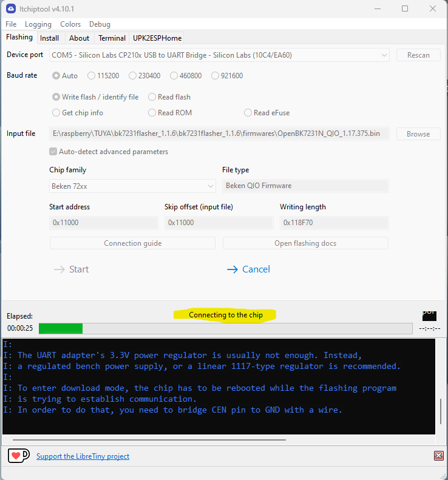448x480 pixels.
Task: Click the ltchiptool app icon in title bar
Action: coord(11,8)
